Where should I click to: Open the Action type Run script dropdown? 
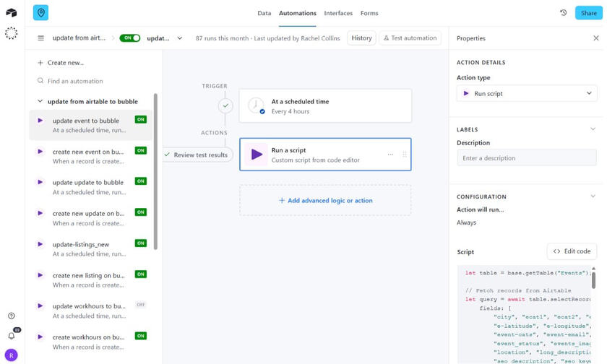tap(527, 93)
